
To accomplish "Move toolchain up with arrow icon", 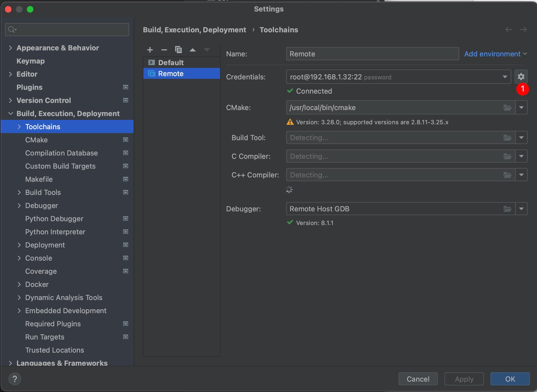I will [193, 50].
